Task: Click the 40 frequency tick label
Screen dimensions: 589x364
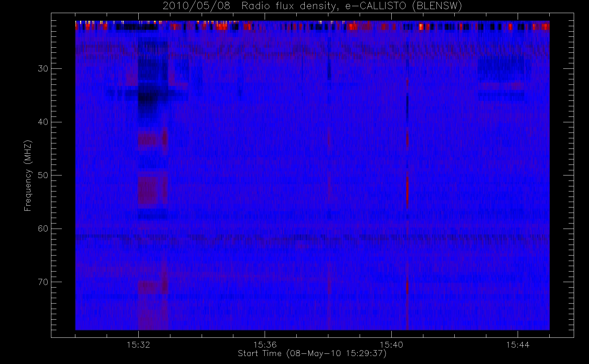Action: pyautogui.click(x=43, y=122)
